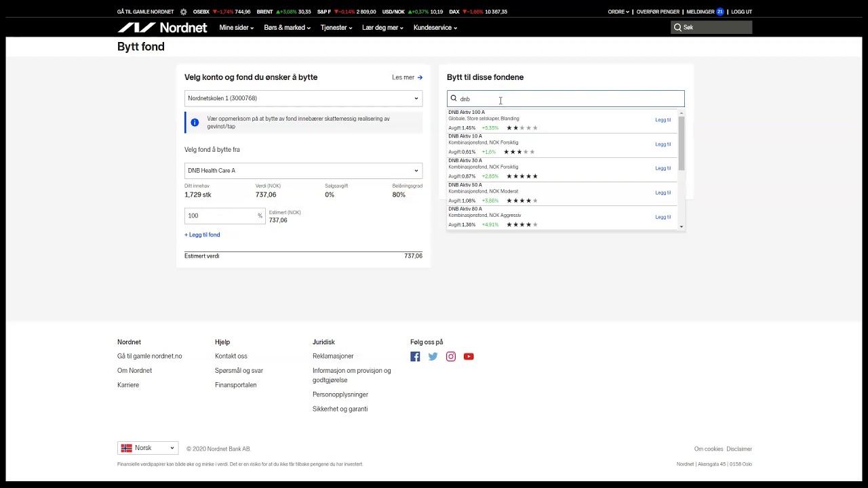This screenshot has height=488, width=868.
Task: Click the BRENT ticker in top bar
Action: click(283, 12)
